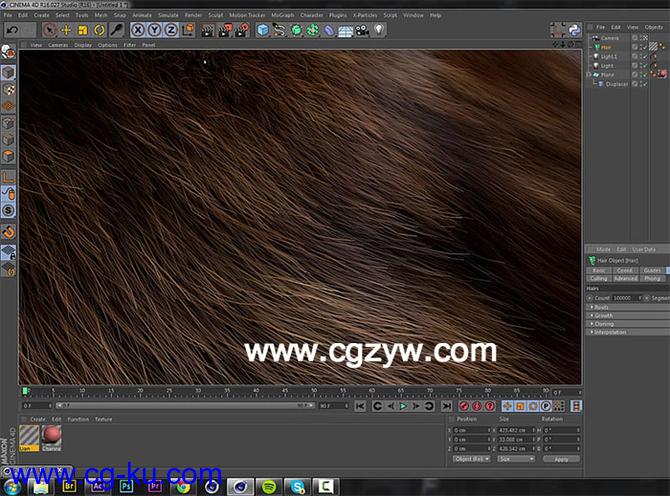670x496 pixels.
Task: Click the orange axis L-shaped icon
Action: tap(8, 176)
